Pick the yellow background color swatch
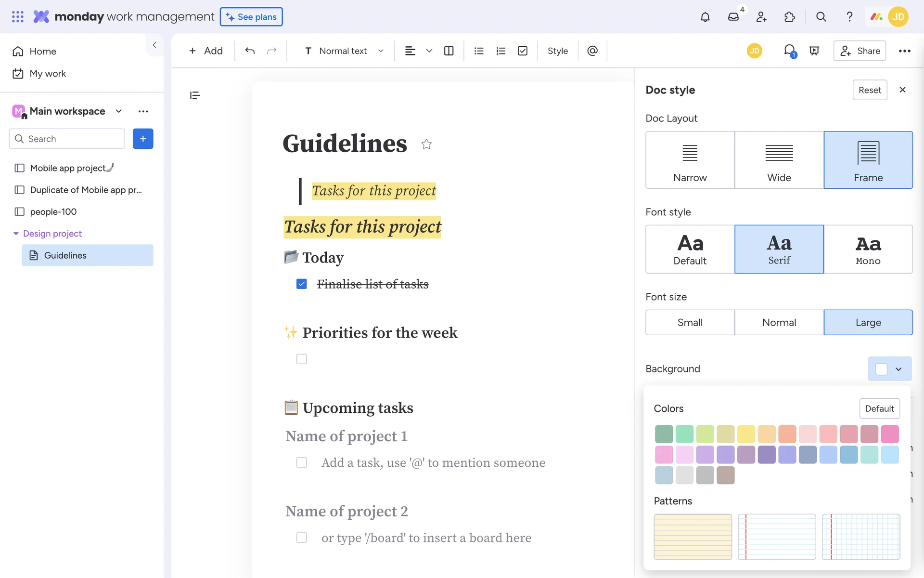Image resolution: width=924 pixels, height=578 pixels. point(745,434)
